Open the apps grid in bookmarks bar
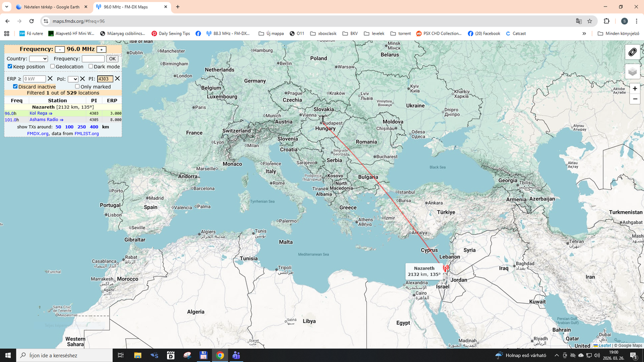Image resolution: width=644 pixels, height=362 pixels. tap(7, 34)
